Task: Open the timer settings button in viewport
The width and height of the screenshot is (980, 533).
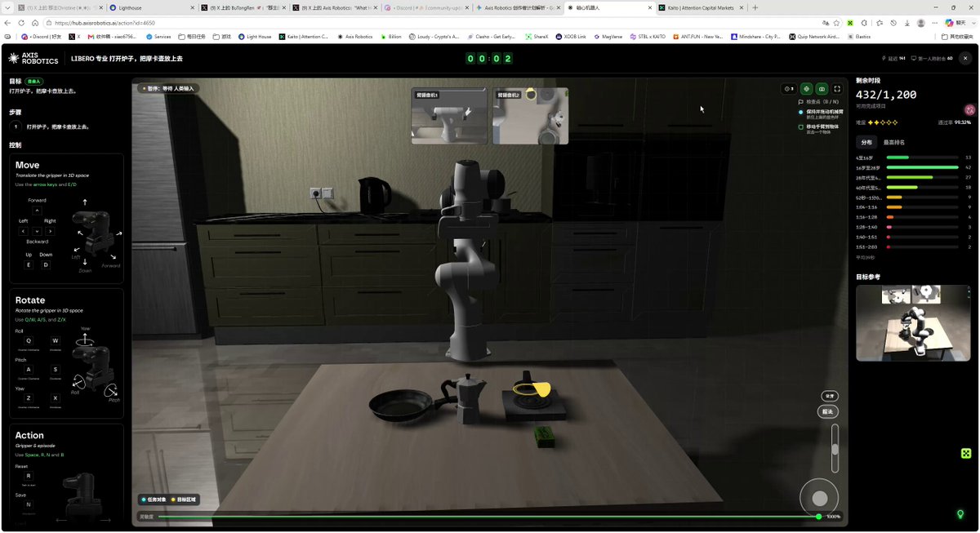Action: tap(788, 88)
